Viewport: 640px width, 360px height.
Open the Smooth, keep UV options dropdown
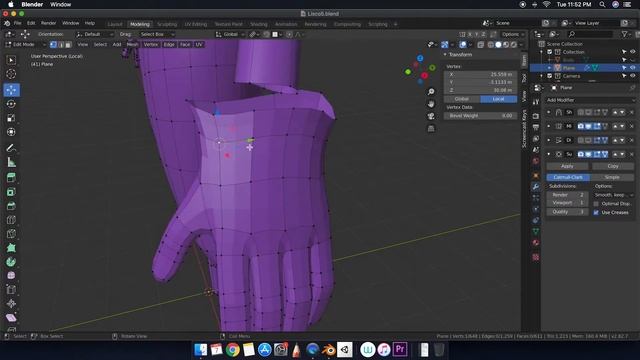(613, 195)
